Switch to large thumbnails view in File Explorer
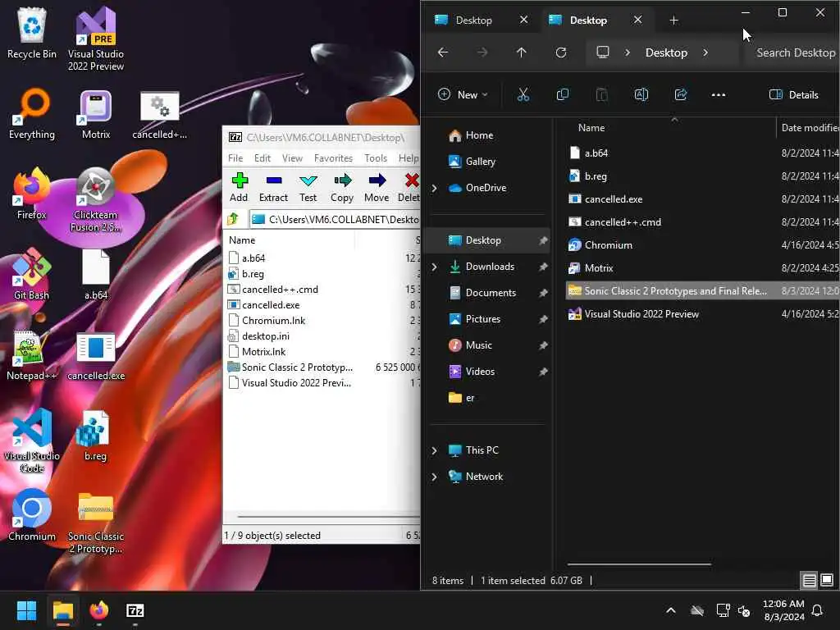The height and width of the screenshot is (630, 840). (x=827, y=580)
